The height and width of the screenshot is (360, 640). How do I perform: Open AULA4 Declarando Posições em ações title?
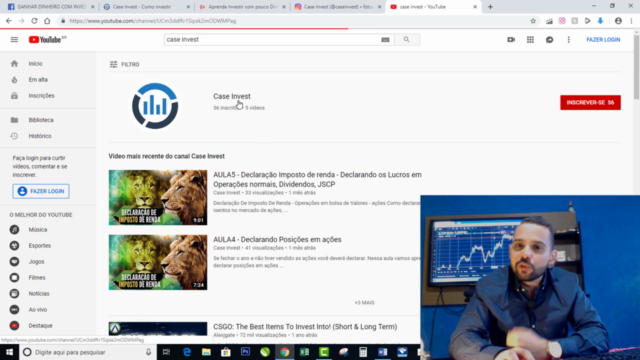[x=277, y=240]
